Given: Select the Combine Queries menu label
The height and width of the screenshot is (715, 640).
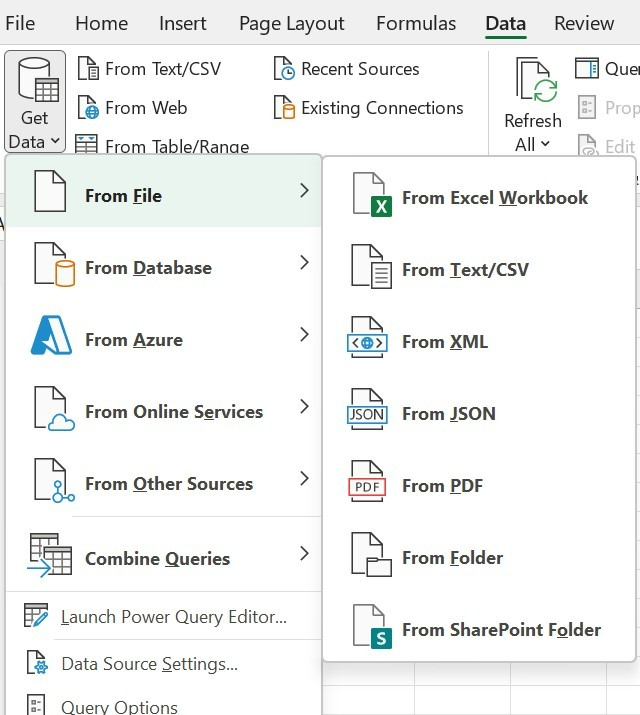Looking at the screenshot, I should (158, 559).
